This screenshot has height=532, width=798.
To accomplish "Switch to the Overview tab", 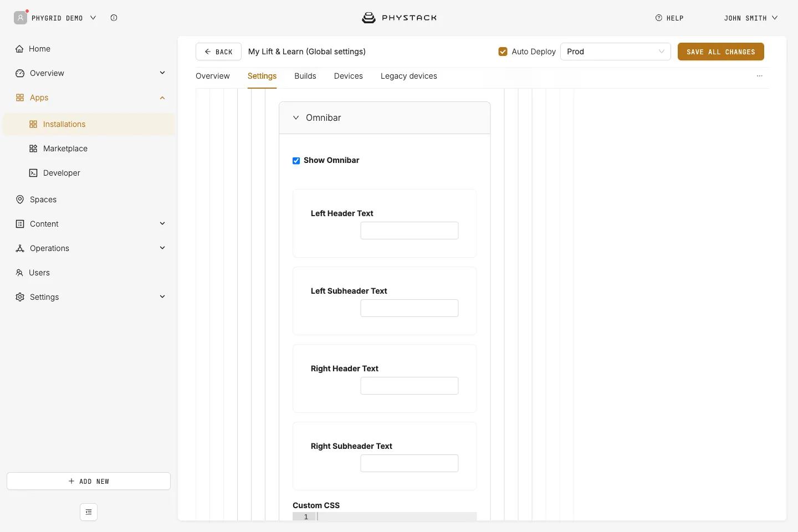I will pos(213,76).
